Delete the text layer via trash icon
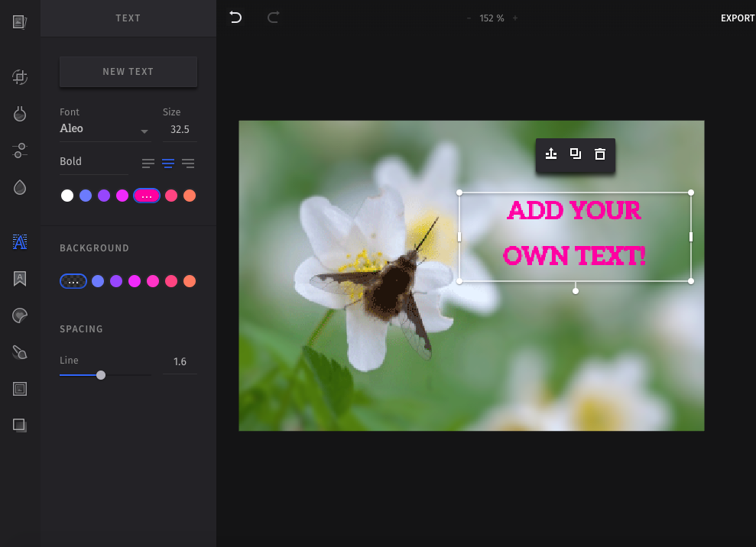 click(600, 154)
